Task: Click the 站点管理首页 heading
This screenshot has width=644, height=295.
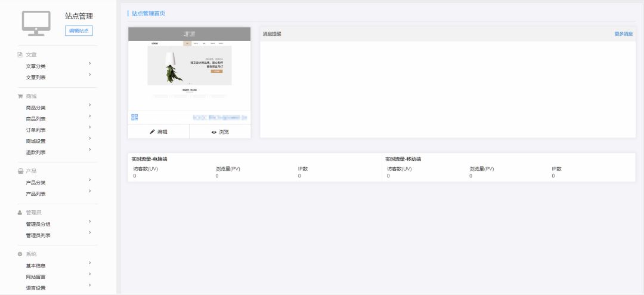Action: (148, 14)
